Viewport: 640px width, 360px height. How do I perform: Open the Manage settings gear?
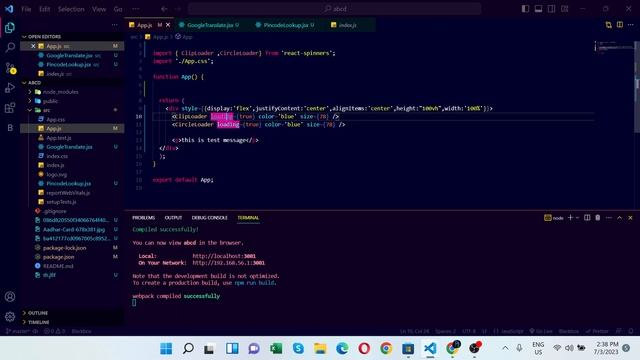pyautogui.click(x=10, y=316)
